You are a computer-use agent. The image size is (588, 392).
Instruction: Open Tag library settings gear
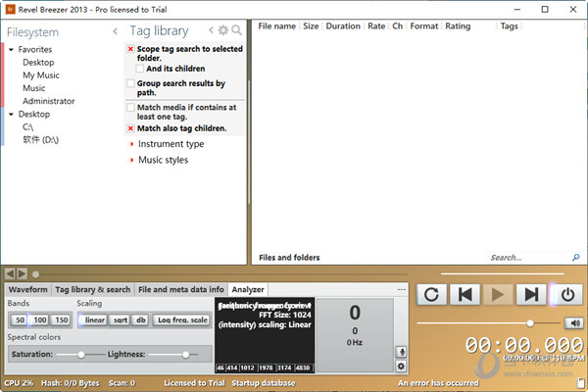pyautogui.click(x=223, y=30)
